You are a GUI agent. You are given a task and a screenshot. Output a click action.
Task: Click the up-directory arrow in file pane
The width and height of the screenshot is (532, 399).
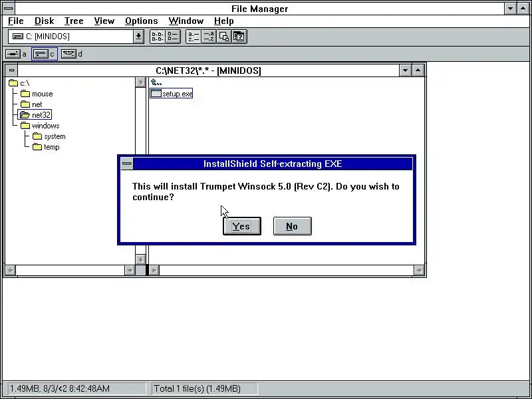[x=156, y=82]
